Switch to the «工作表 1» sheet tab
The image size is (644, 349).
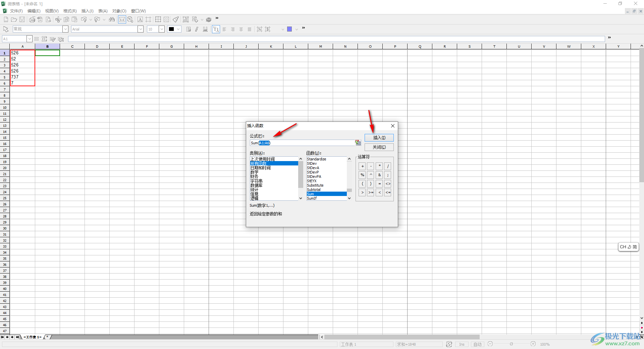(x=33, y=337)
